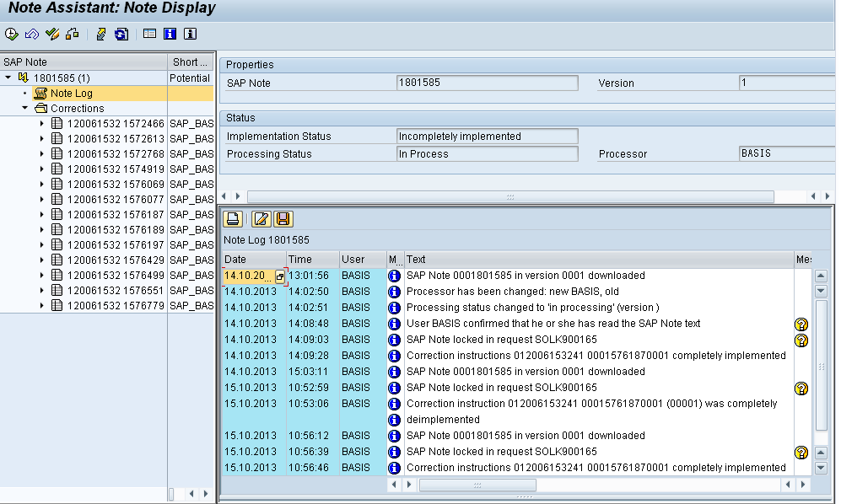Collapse the Corrections tree node
Image resolution: width=841 pixels, height=504 pixels.
pos(24,108)
